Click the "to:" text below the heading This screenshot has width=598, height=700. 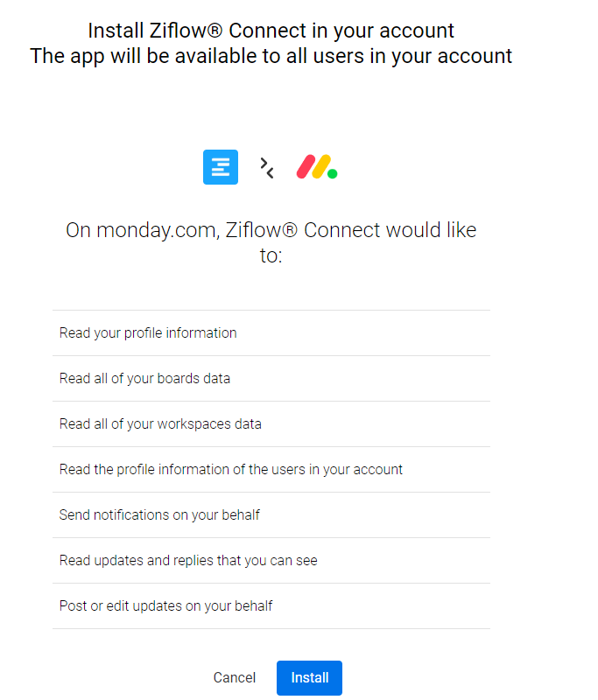[271, 256]
